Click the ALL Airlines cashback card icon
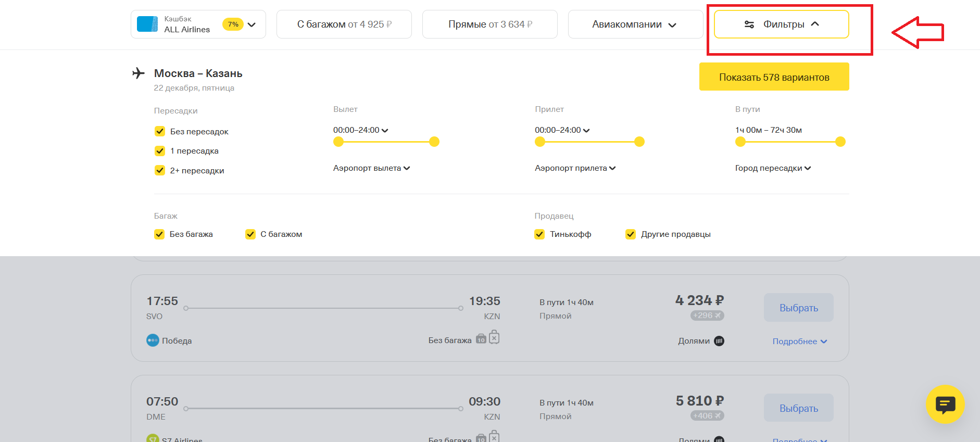 (147, 24)
